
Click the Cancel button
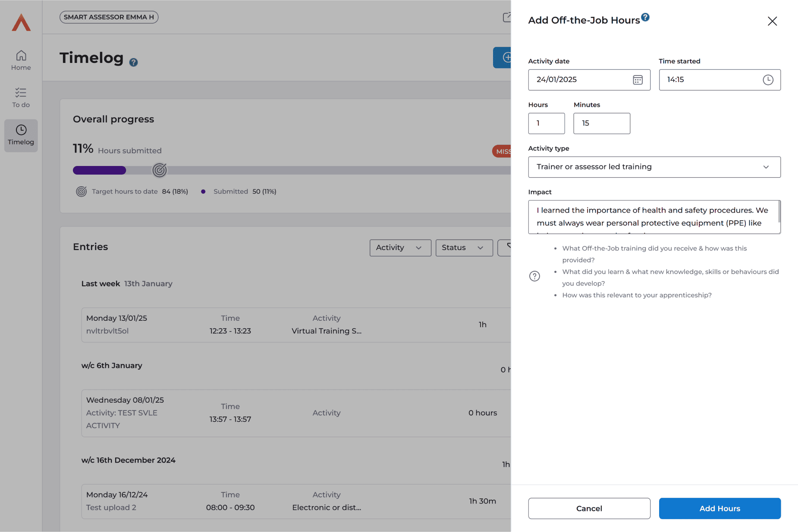click(589, 508)
